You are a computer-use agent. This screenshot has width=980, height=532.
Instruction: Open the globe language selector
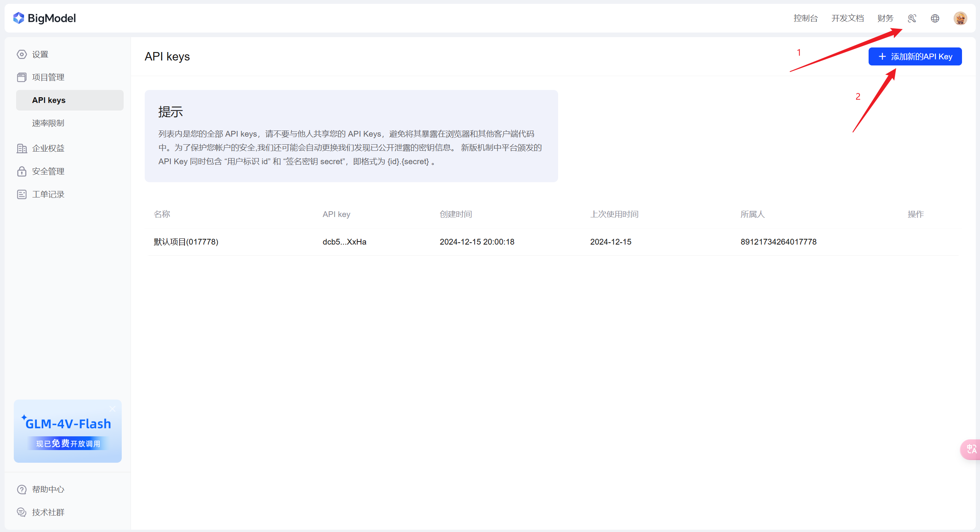pos(935,18)
